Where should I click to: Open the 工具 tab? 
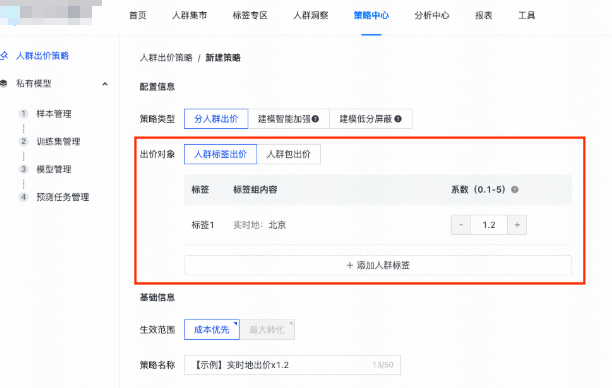pos(527,15)
